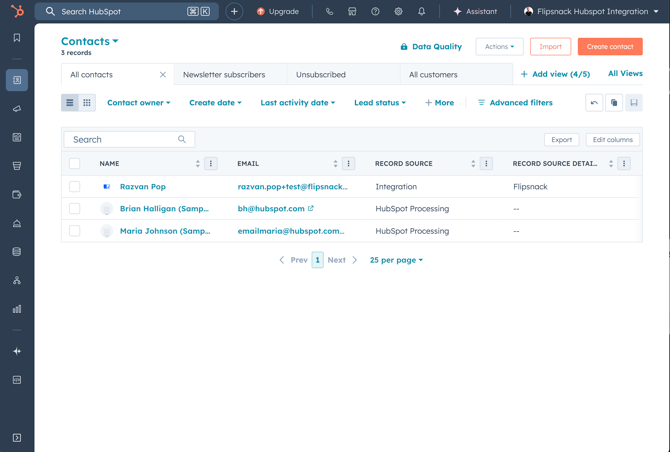Open the All customers tab
This screenshot has width=670, height=452.
coord(433,75)
